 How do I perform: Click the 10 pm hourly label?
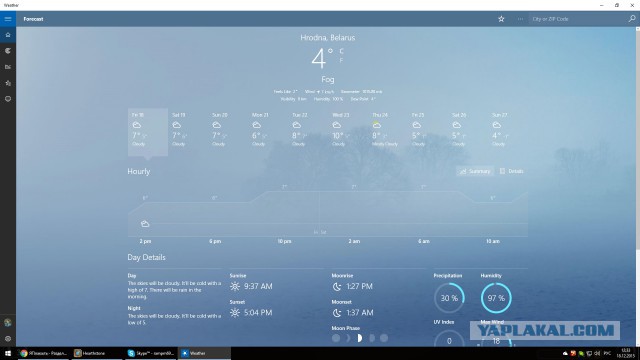(x=284, y=241)
